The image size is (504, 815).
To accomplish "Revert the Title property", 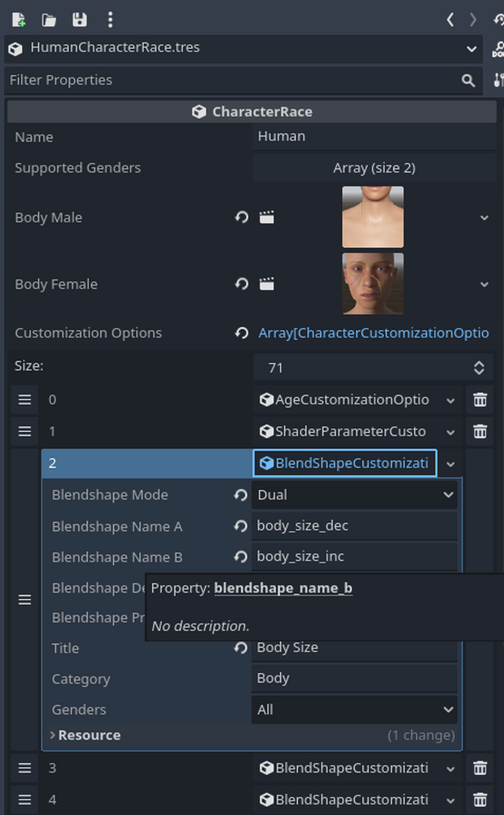I will click(x=240, y=647).
